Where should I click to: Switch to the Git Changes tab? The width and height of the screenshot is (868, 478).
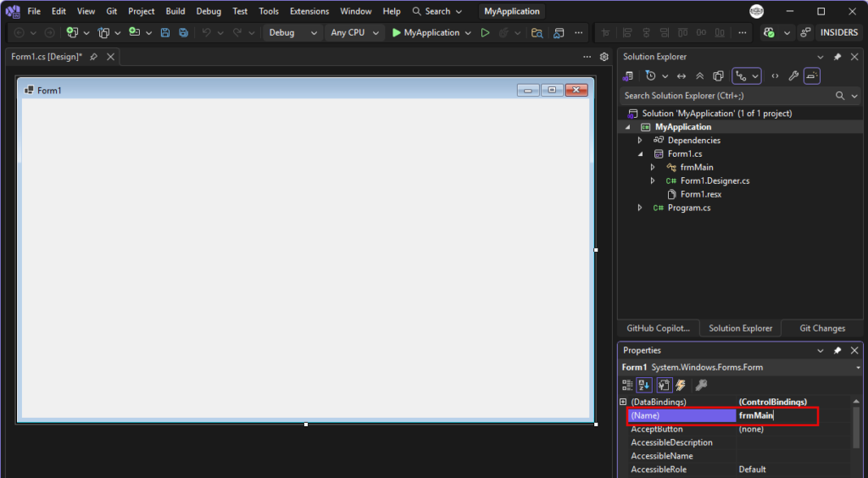822,328
